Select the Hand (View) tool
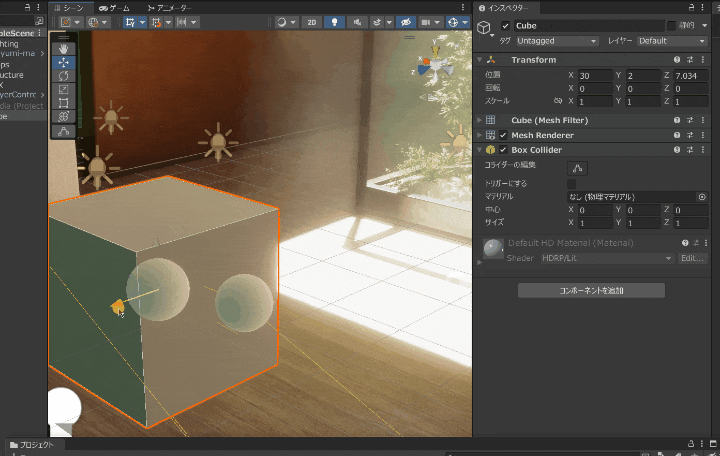Screen dimensions: 720x456 pyautogui.click(x=63, y=48)
